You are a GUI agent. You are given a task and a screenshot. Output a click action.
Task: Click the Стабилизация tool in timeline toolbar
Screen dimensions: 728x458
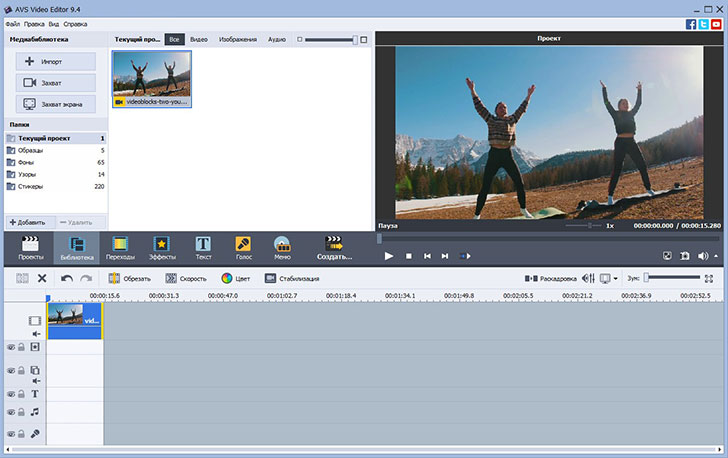click(292, 278)
